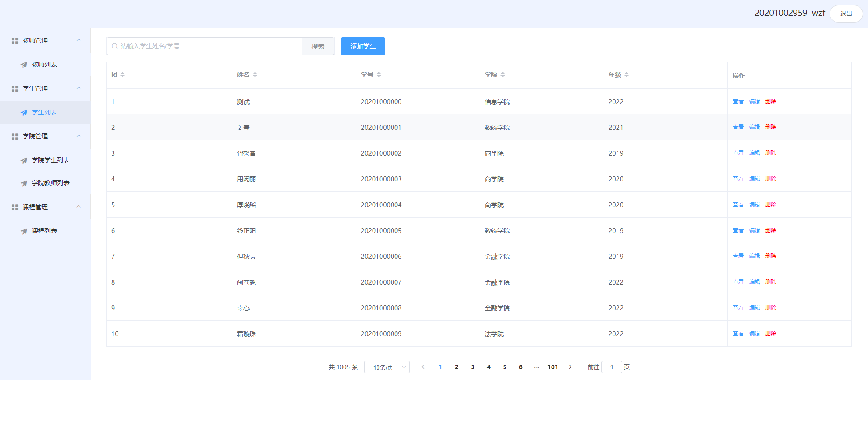868x424 pixels.
Task: Click the grid icon beside 教师管理
Action: [15, 41]
